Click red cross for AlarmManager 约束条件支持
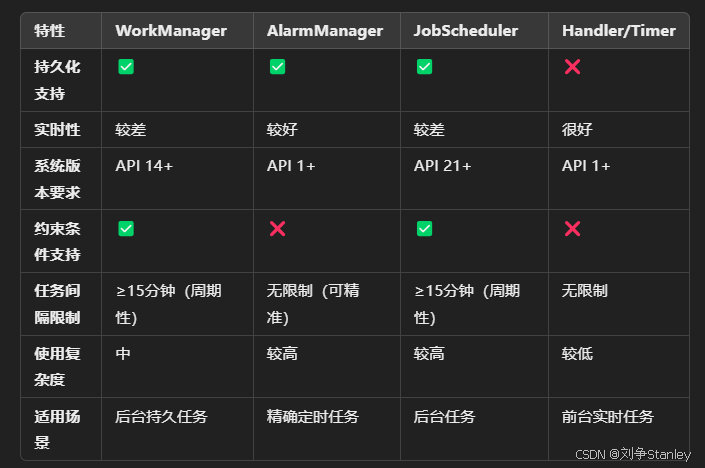The width and height of the screenshot is (705, 468). click(x=277, y=228)
